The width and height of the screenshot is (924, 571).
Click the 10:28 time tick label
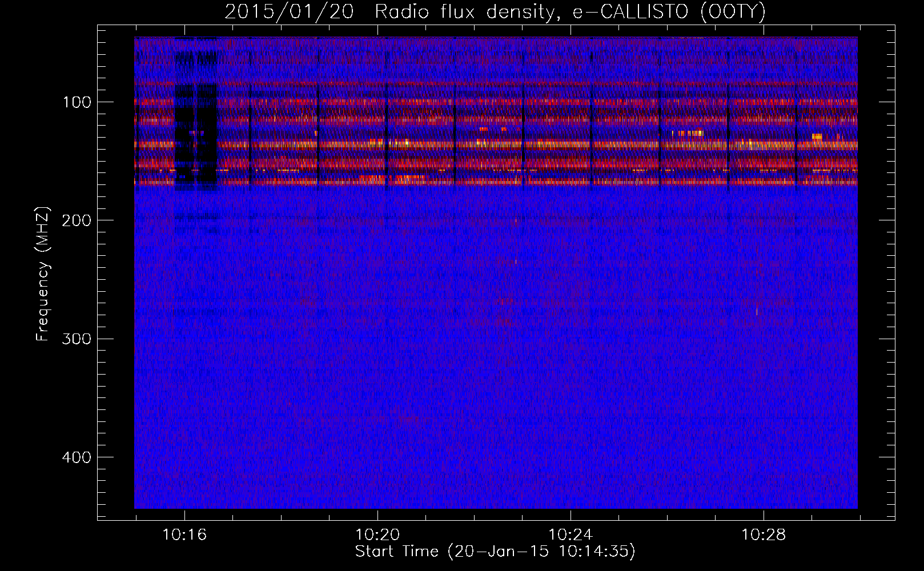tap(764, 535)
